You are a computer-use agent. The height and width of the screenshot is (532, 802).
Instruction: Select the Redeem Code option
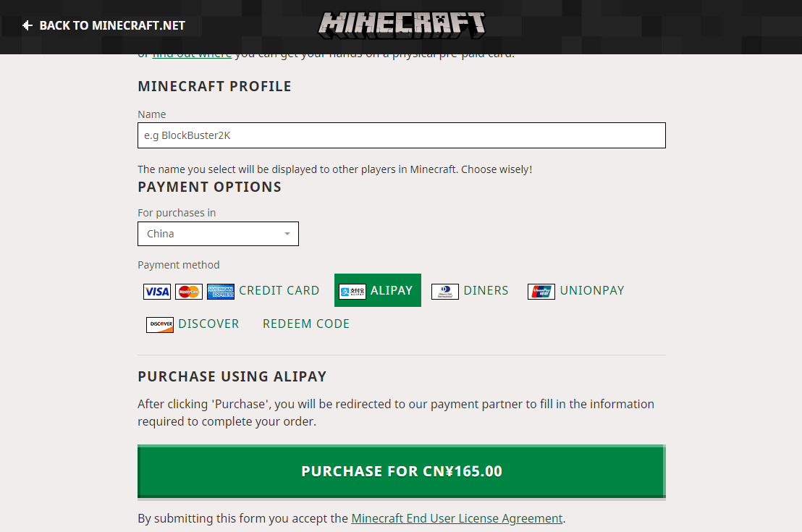(x=306, y=324)
